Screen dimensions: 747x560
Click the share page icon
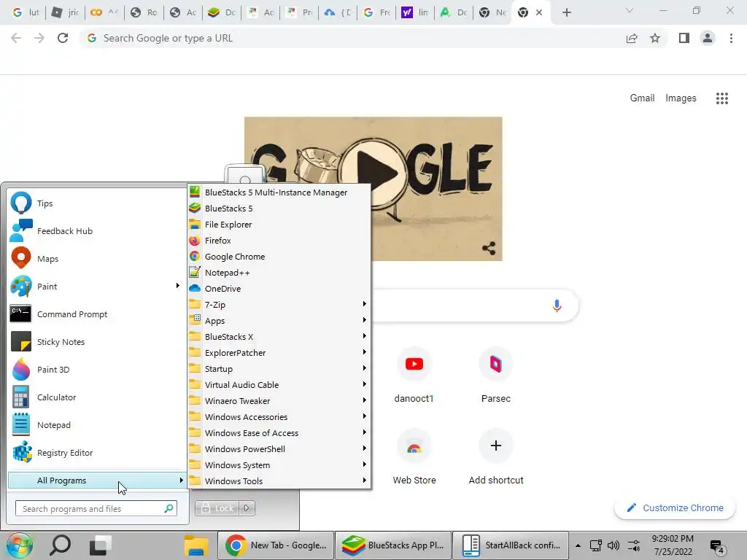click(632, 38)
